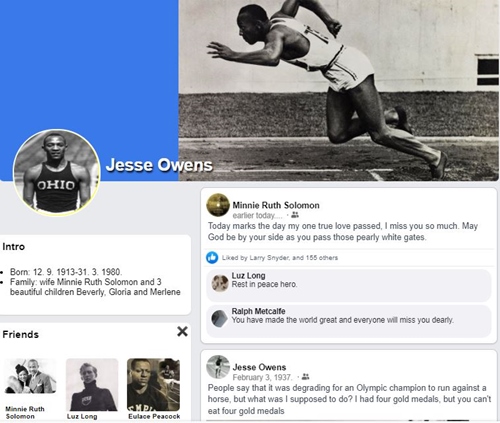The height and width of the screenshot is (423, 500).
Task: Open the sprinting cover photo
Action: [x=339, y=90]
